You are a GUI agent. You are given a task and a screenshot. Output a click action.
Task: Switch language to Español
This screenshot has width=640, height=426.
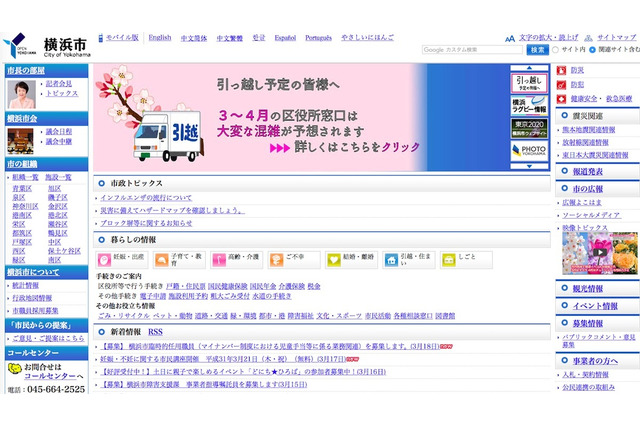(x=285, y=38)
